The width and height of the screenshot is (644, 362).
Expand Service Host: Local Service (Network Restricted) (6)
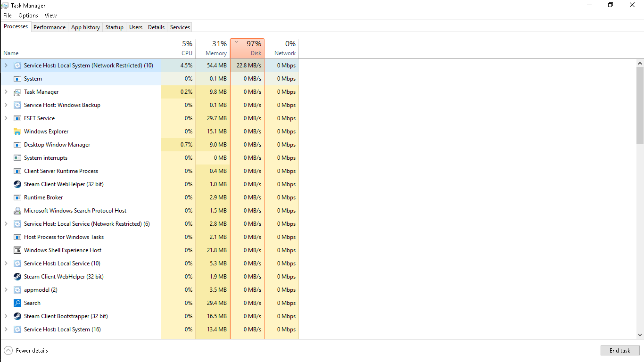click(6, 224)
